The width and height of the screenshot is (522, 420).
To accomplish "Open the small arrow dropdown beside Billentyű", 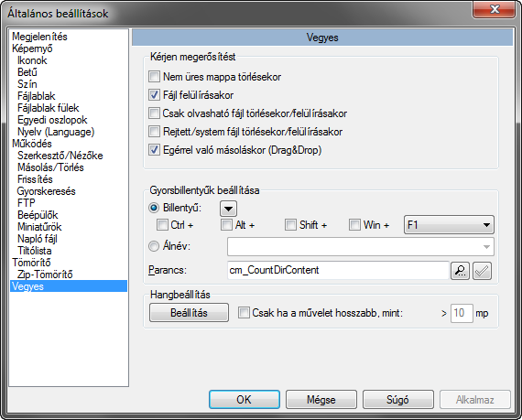I will [228, 209].
